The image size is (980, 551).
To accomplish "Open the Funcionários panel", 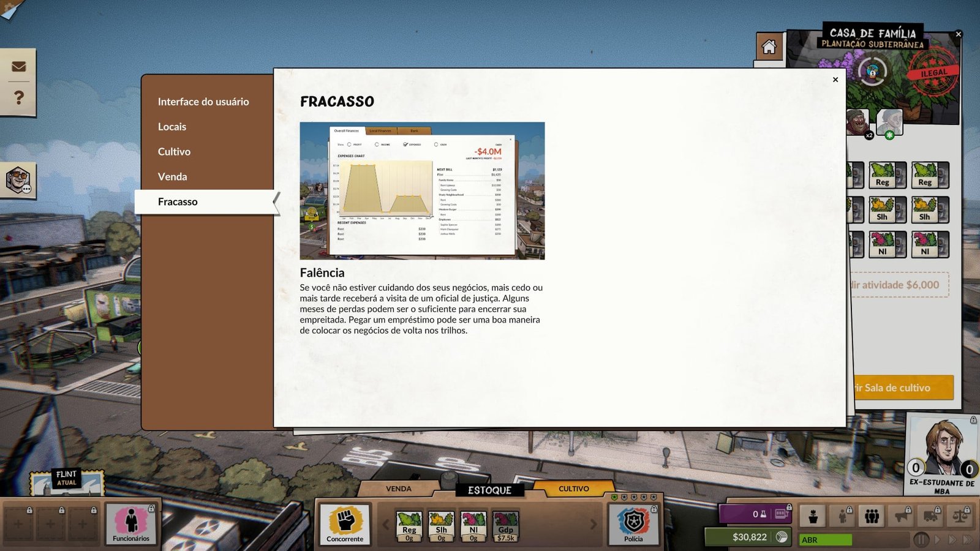I will 131,524.
